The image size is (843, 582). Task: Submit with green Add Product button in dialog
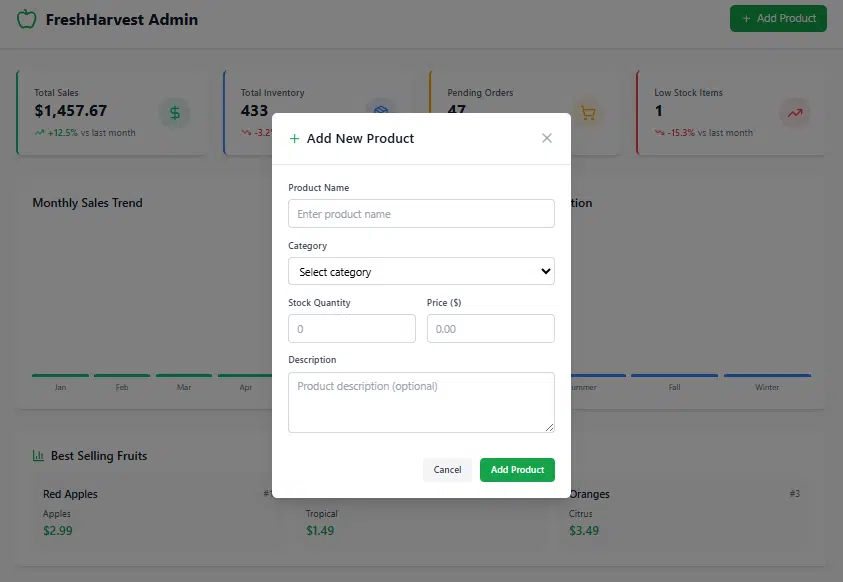click(x=517, y=470)
